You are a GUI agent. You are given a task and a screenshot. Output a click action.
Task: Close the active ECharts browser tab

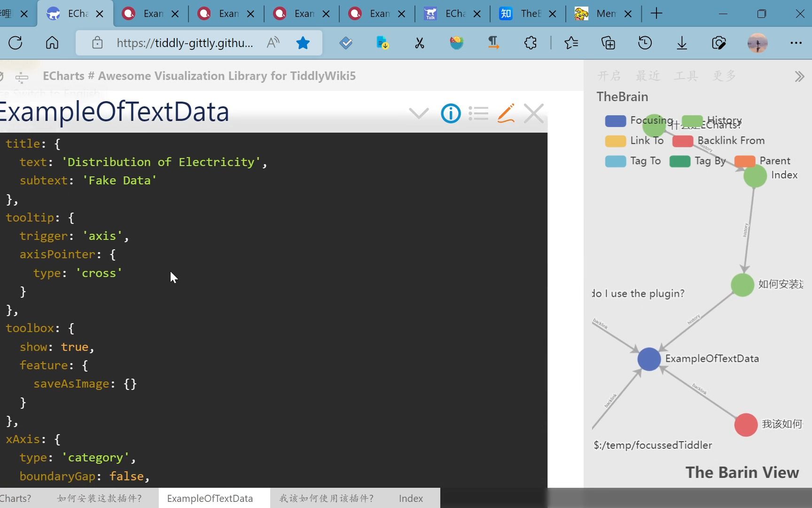click(x=100, y=14)
